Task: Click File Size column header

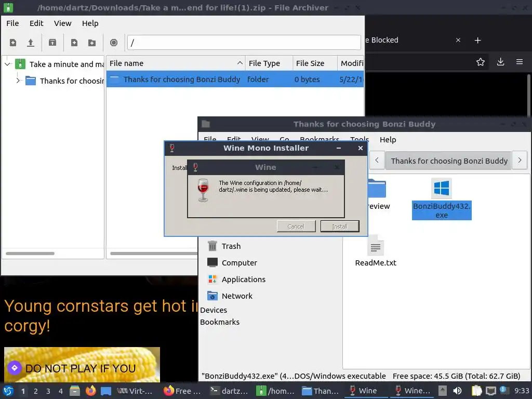Action: coord(314,63)
